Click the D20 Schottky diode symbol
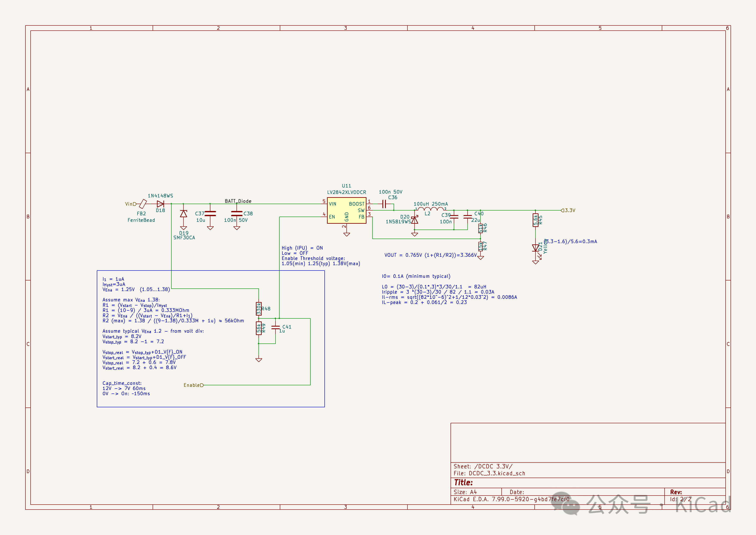The height and width of the screenshot is (535, 756). 415,220
